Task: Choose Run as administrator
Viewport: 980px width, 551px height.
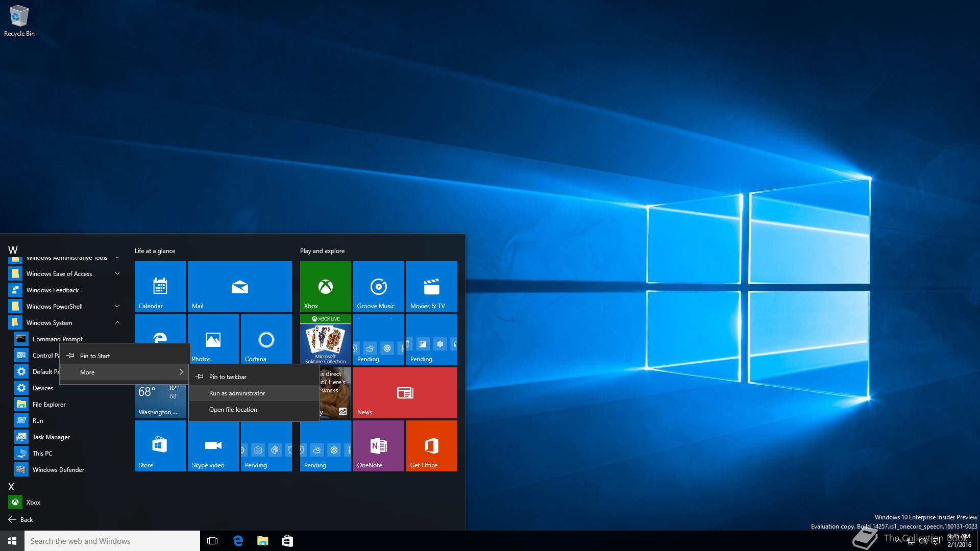Action: click(x=254, y=393)
